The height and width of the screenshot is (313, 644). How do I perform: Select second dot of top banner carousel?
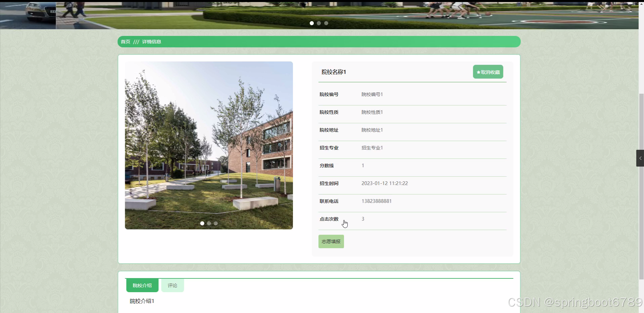click(319, 23)
